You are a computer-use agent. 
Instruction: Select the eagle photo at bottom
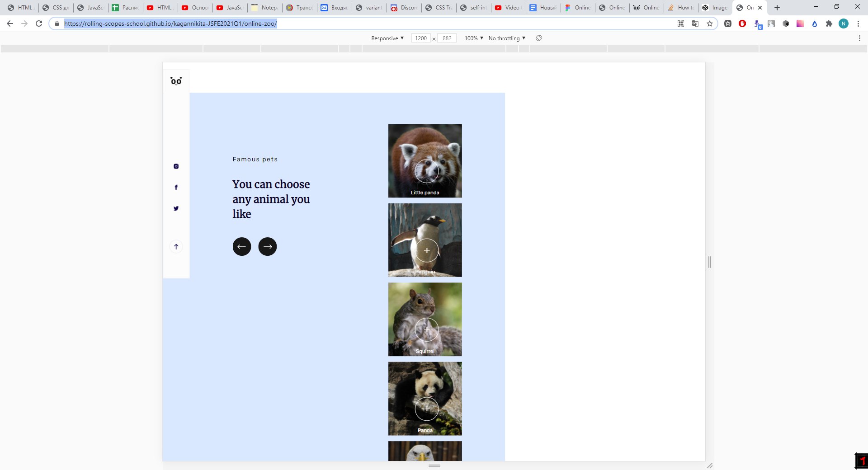(425, 451)
